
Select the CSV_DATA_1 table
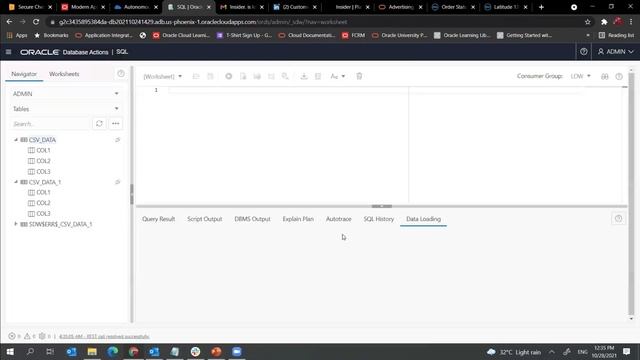45,182
